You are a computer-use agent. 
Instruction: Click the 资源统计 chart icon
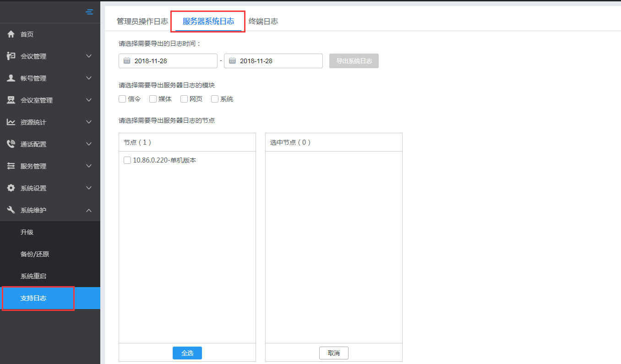click(x=11, y=122)
